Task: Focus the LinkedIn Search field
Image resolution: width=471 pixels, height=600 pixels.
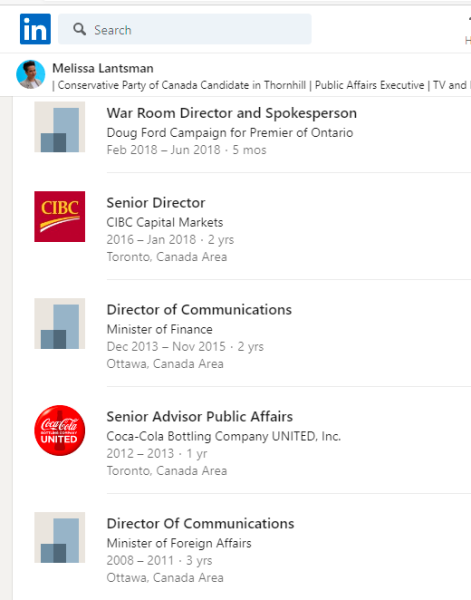Action: point(185,29)
